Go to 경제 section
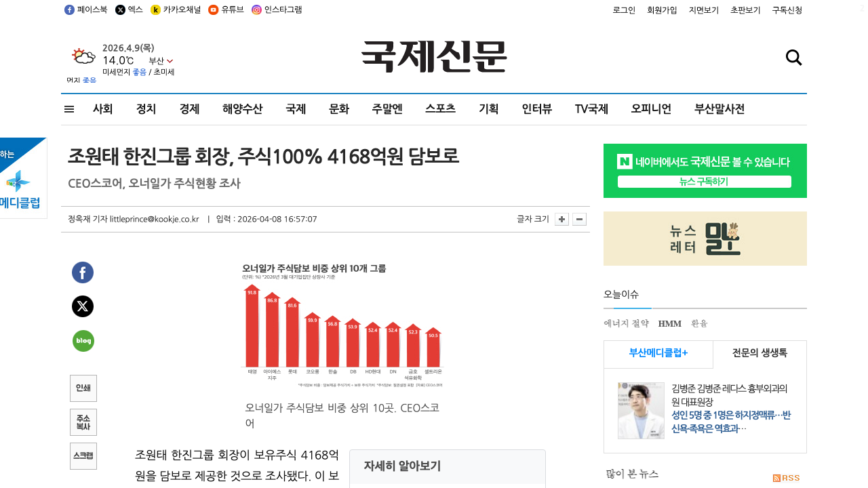Screen dimensions: 868x488 click(190, 109)
